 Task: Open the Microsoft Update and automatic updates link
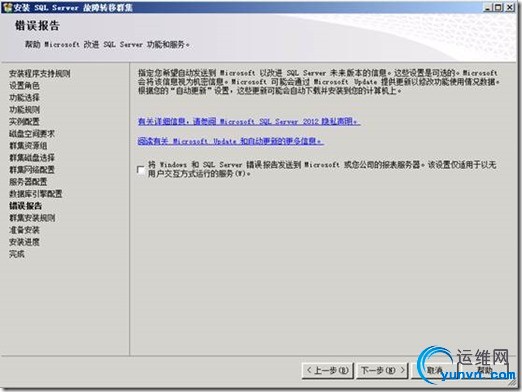(230, 141)
